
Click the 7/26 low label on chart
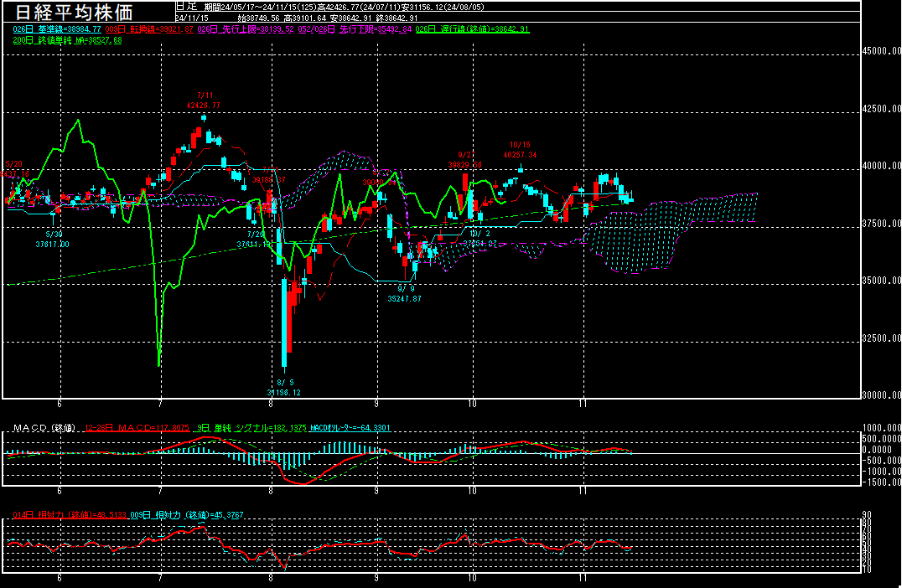click(x=254, y=239)
